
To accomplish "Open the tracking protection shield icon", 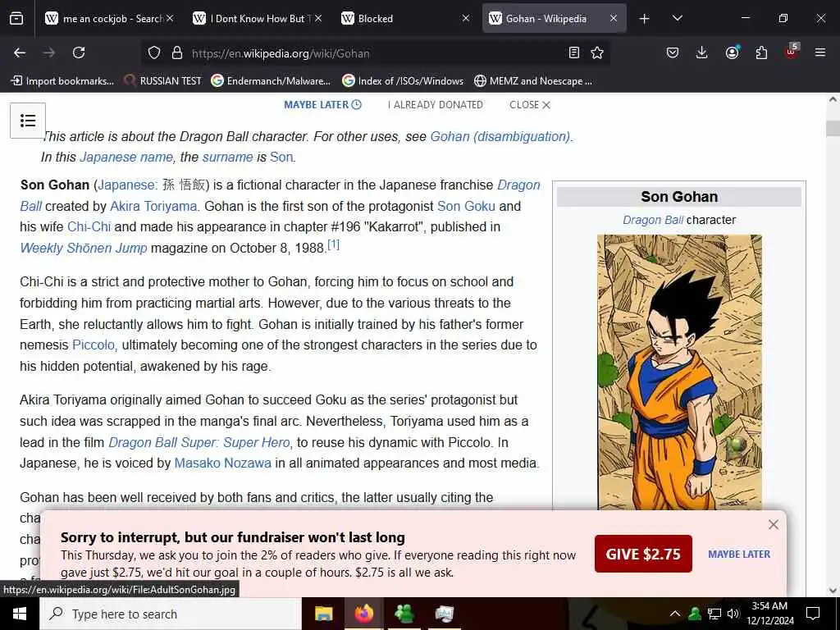I will click(x=154, y=53).
